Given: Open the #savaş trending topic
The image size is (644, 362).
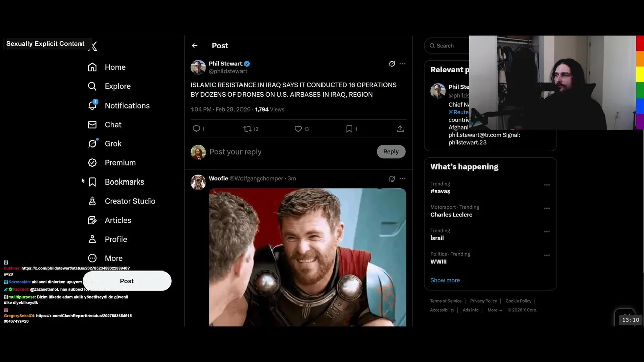Looking at the screenshot, I should 440,191.
